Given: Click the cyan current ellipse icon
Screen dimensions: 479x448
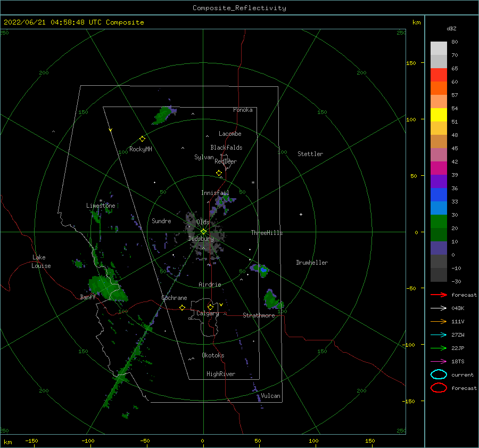Looking at the screenshot, I should pyautogui.click(x=439, y=374).
